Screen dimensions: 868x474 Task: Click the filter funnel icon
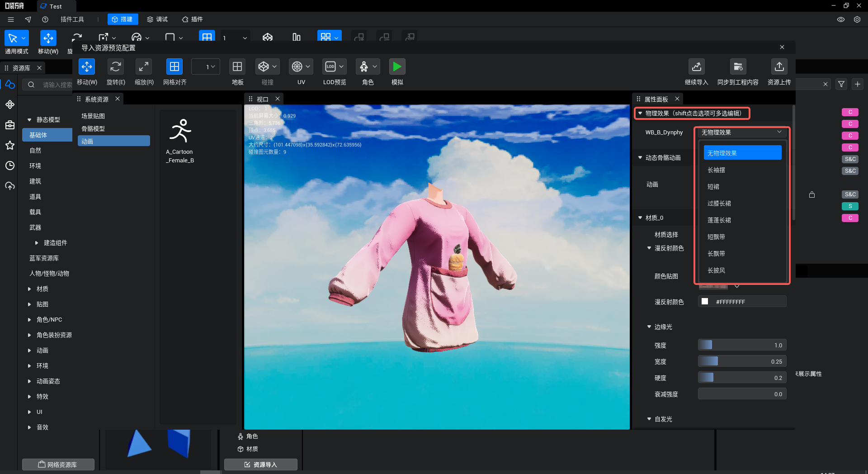[841, 84]
